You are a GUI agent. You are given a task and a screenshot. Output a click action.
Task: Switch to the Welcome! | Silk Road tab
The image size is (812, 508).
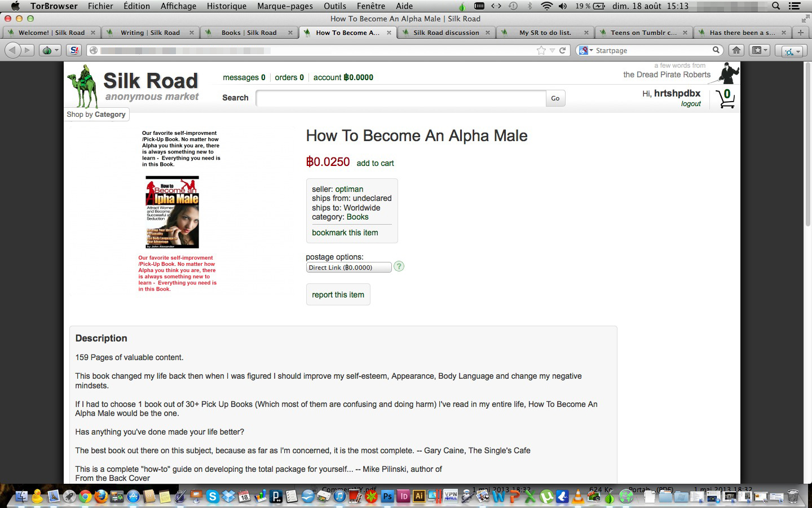coord(51,32)
